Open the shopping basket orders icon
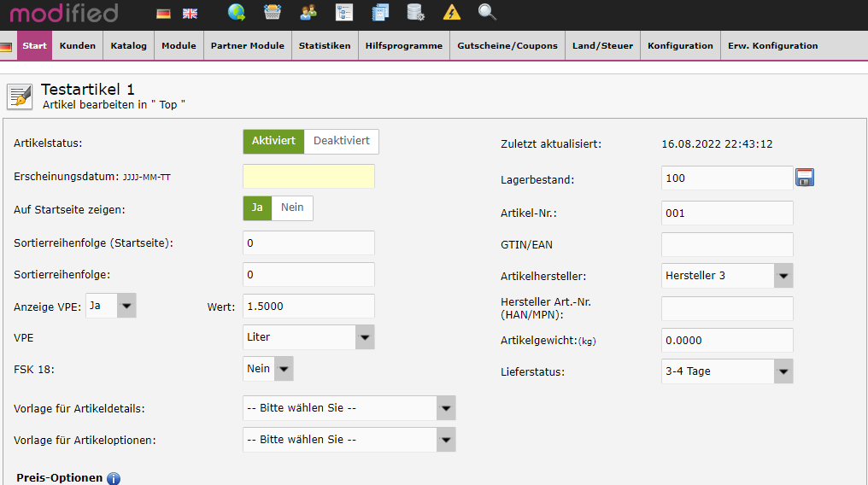This screenshot has width=868, height=485. (x=273, y=12)
